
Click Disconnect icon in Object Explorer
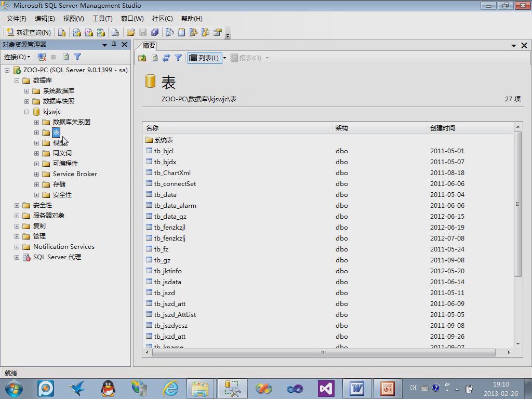(x=42, y=57)
